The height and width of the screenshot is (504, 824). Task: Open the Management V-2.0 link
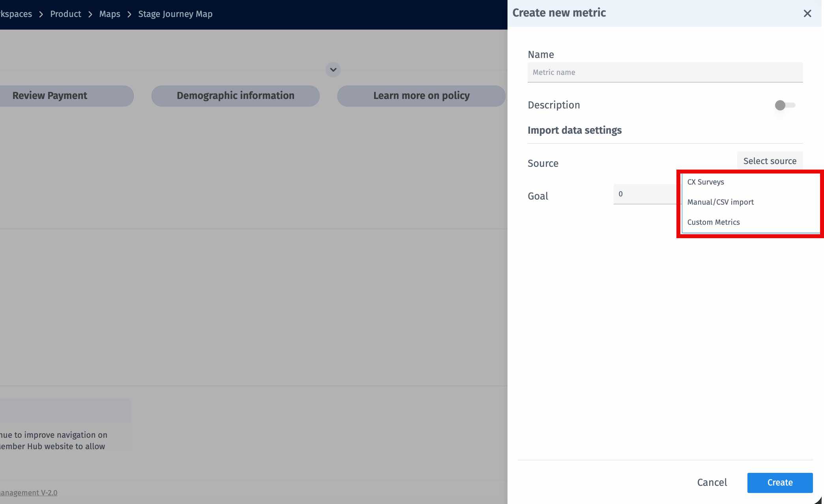pyautogui.click(x=28, y=493)
